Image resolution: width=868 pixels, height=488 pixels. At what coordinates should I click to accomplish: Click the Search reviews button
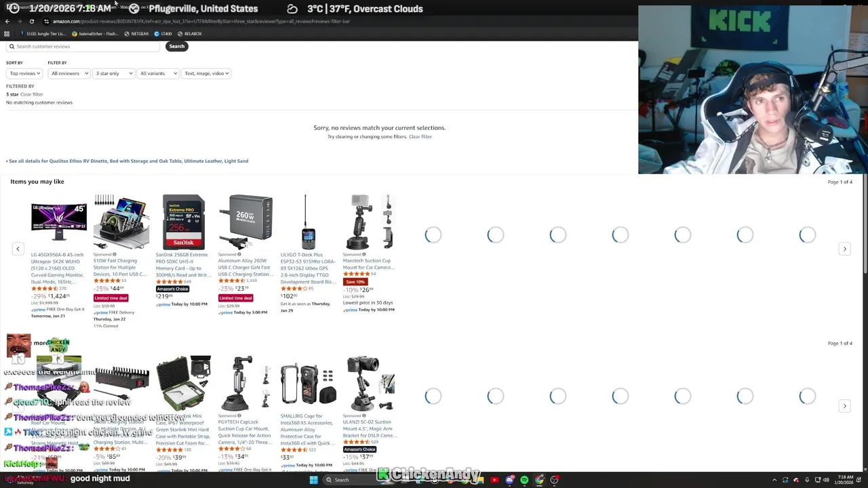point(176,46)
